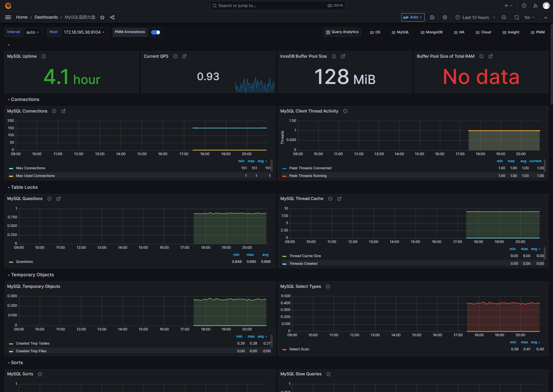The height and width of the screenshot is (392, 553).
Task: Open external link of Buffer Pool Size of Total RAM
Action: (x=490, y=56)
